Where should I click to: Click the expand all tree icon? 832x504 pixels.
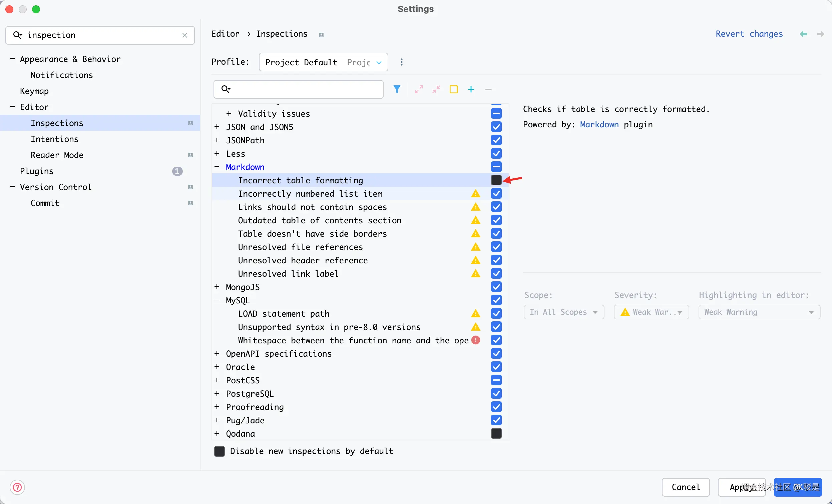pyautogui.click(x=419, y=89)
